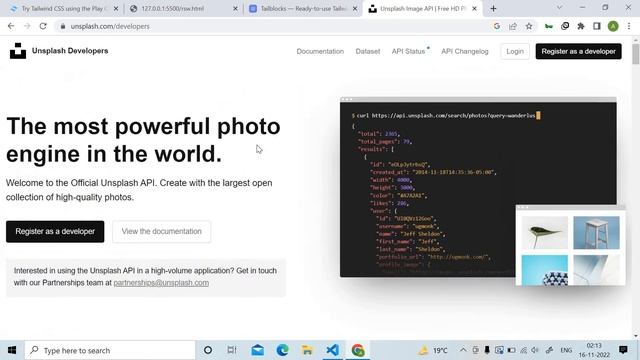The height and width of the screenshot is (360, 640).
Task: Open the Chrome profile avatar
Action: pos(613,26)
